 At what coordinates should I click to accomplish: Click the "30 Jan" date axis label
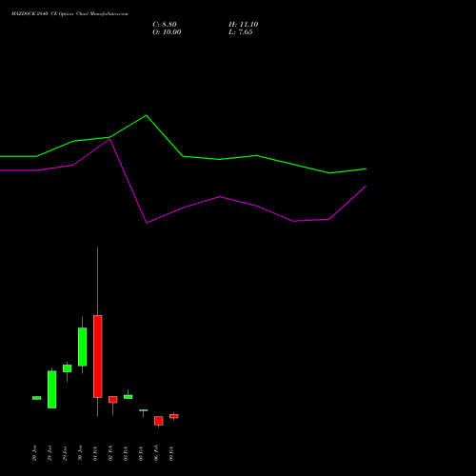(x=80, y=453)
